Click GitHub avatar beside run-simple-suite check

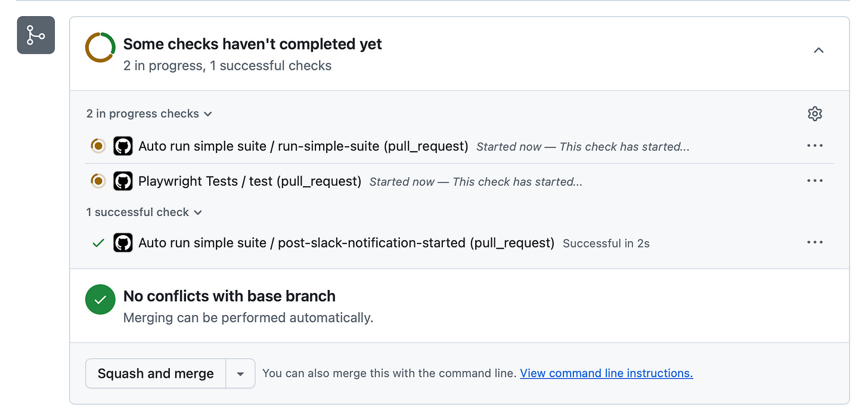(123, 146)
